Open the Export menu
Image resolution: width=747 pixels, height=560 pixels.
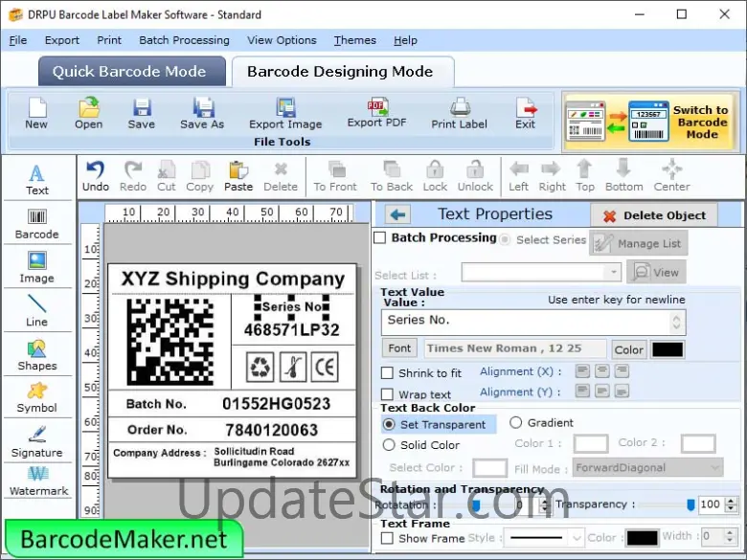[62, 40]
